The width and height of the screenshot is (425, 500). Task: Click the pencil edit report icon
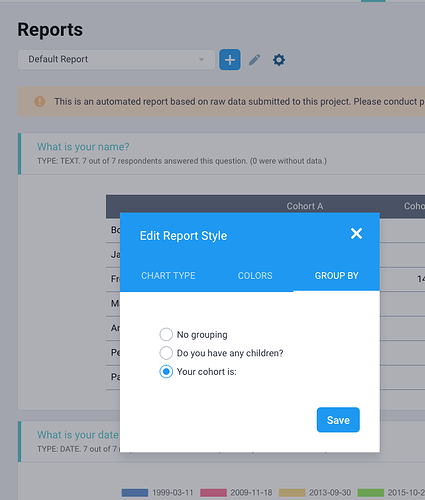pos(254,60)
